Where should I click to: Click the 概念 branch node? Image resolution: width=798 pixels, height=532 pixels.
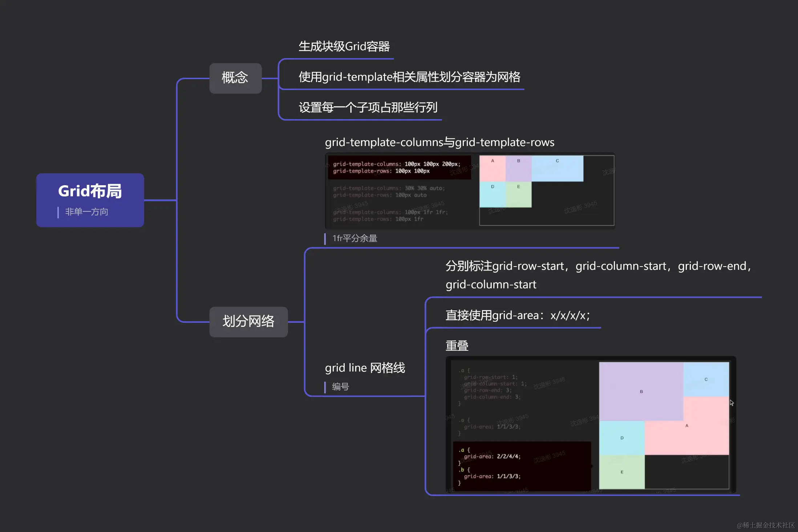(235, 78)
